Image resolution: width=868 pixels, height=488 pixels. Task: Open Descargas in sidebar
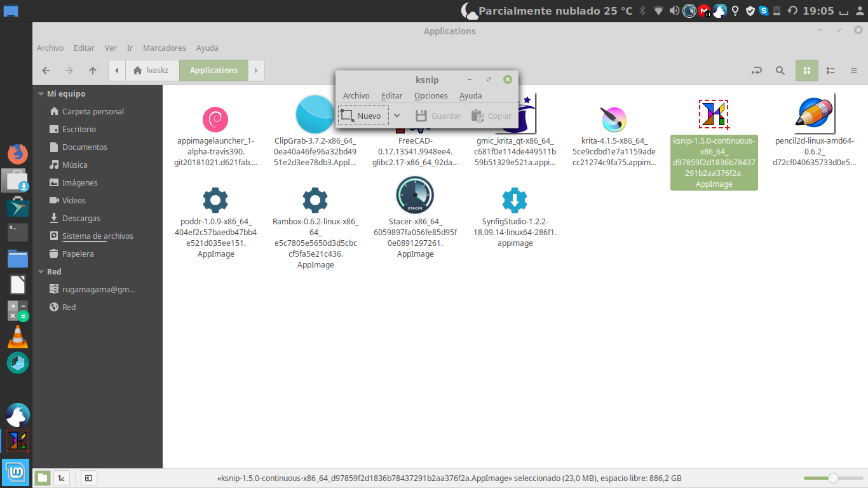(81, 218)
